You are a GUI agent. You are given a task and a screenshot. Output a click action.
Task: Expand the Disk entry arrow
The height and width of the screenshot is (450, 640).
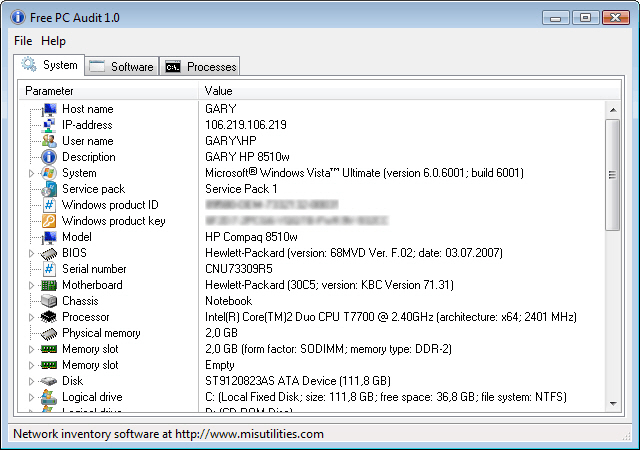[x=31, y=381]
